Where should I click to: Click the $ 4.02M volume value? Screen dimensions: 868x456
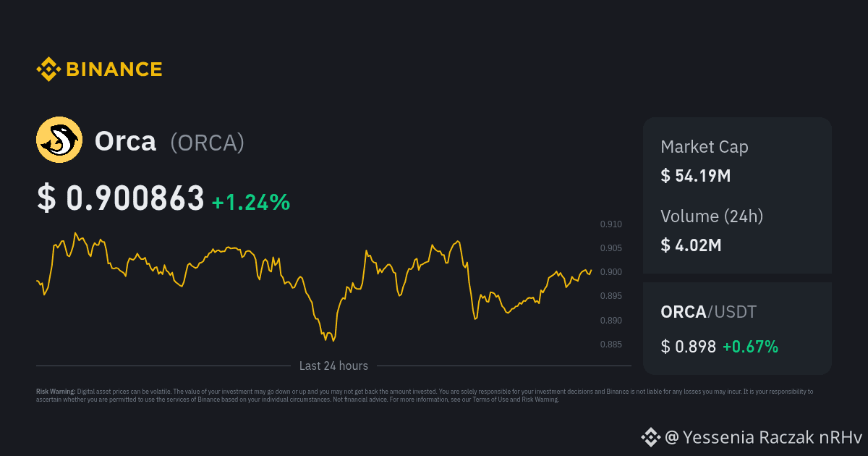click(691, 245)
